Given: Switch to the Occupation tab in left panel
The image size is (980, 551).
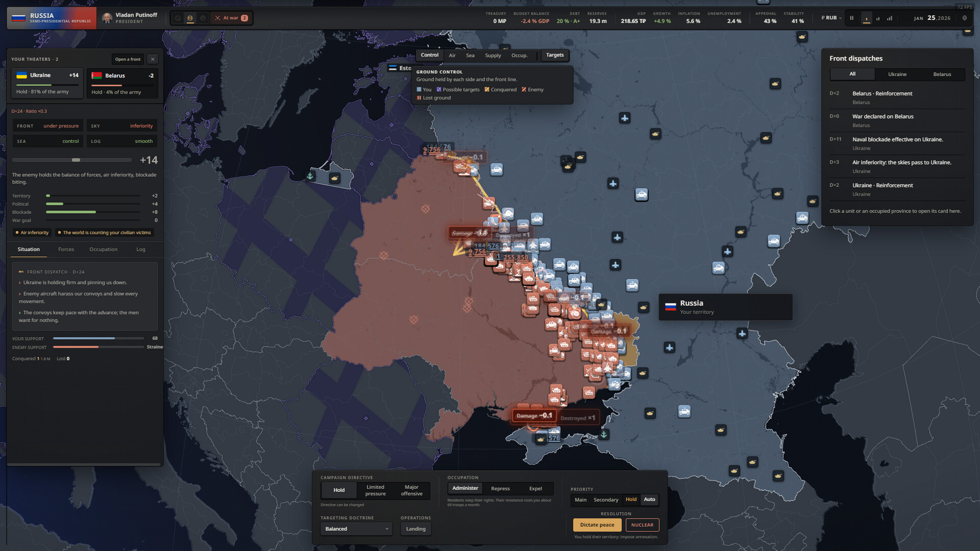Looking at the screenshot, I should pyautogui.click(x=103, y=249).
